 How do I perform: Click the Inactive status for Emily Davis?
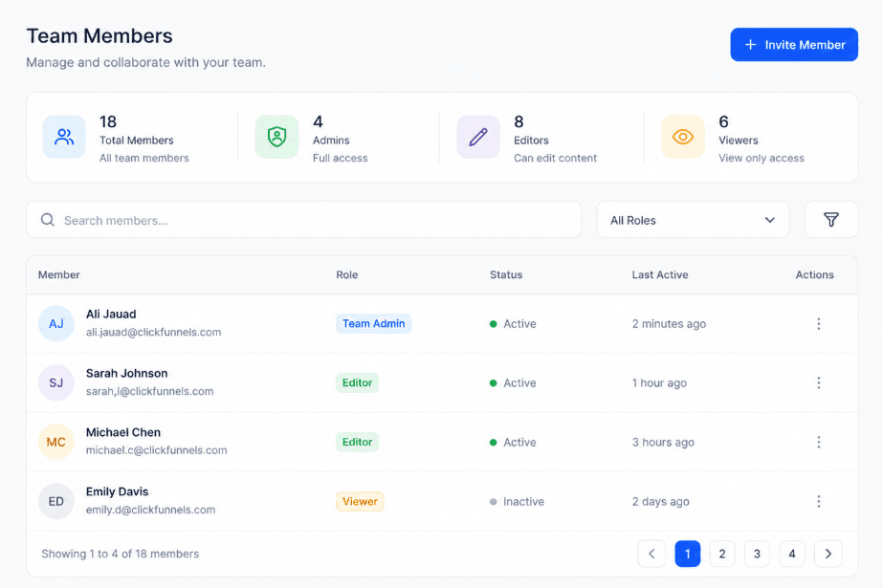517,501
